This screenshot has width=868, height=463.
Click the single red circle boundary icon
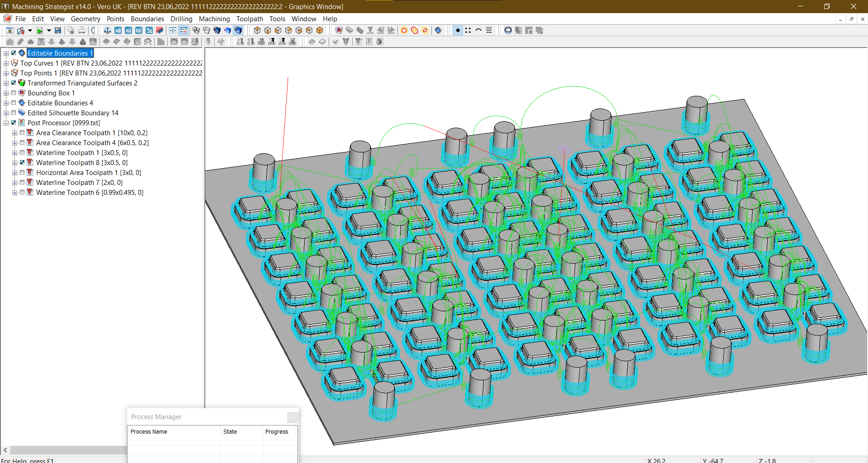[x=404, y=30]
